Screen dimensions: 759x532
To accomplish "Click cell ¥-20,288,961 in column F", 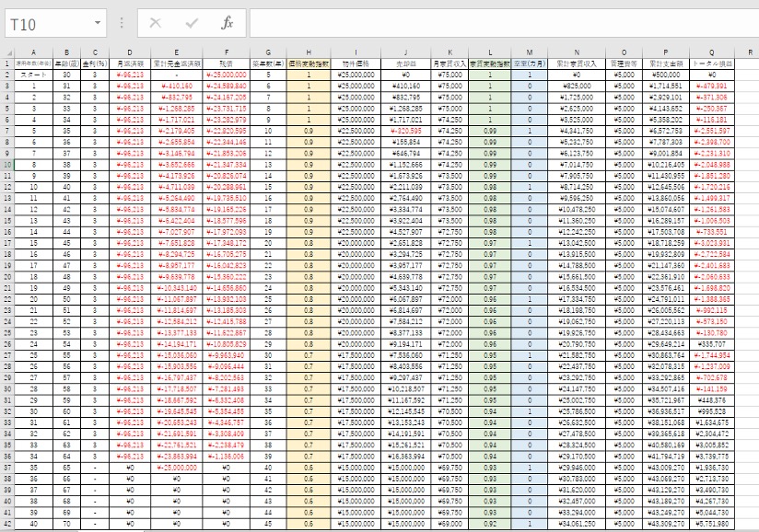I will pyautogui.click(x=226, y=187).
